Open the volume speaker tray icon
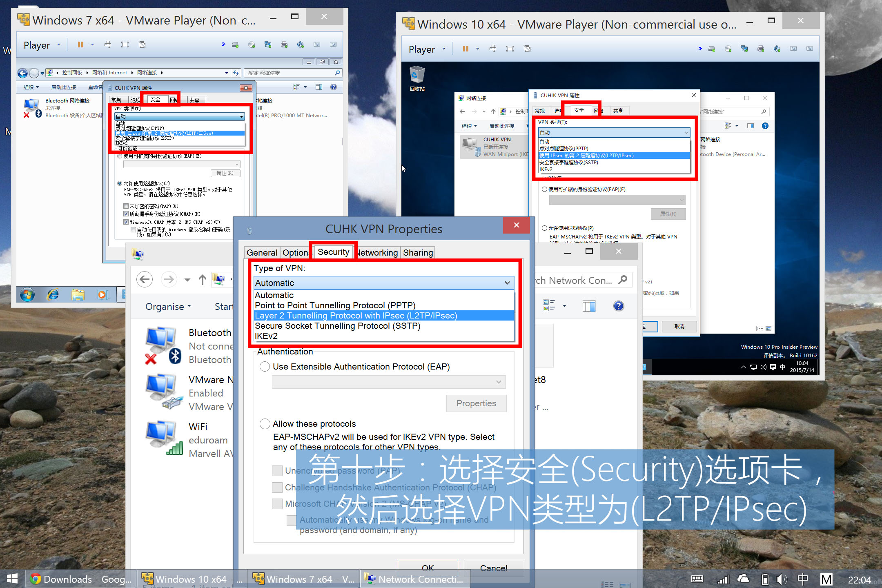This screenshot has width=882, height=588. [781, 579]
